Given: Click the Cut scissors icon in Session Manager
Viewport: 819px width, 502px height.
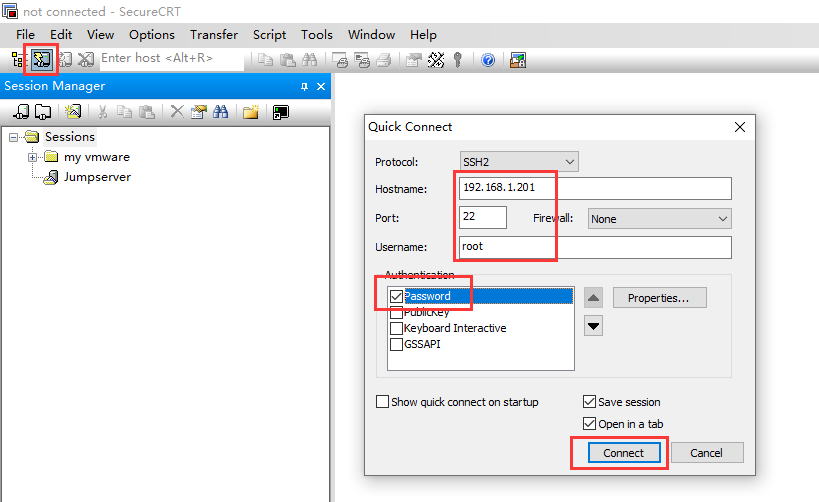Looking at the screenshot, I should click(102, 112).
